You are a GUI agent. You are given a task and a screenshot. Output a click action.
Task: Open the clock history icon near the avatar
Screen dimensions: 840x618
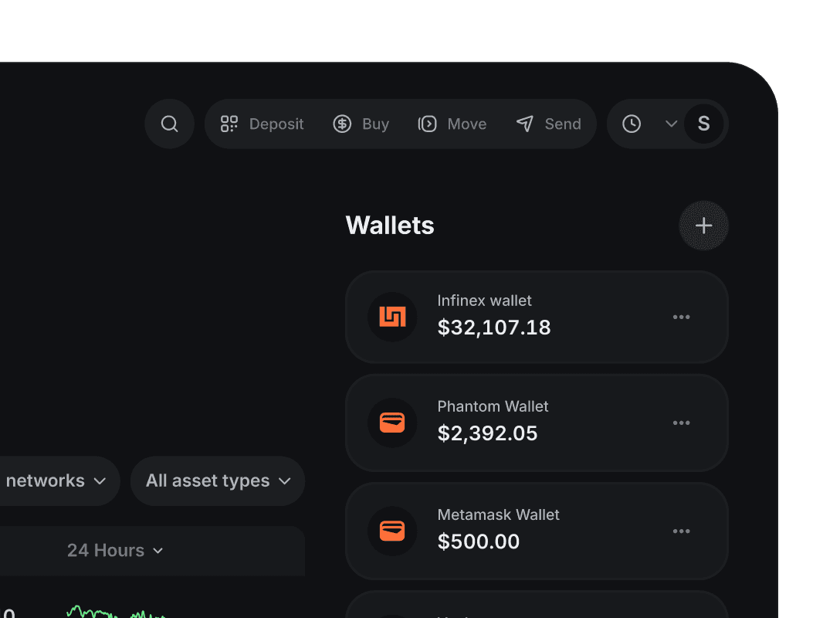click(x=632, y=124)
